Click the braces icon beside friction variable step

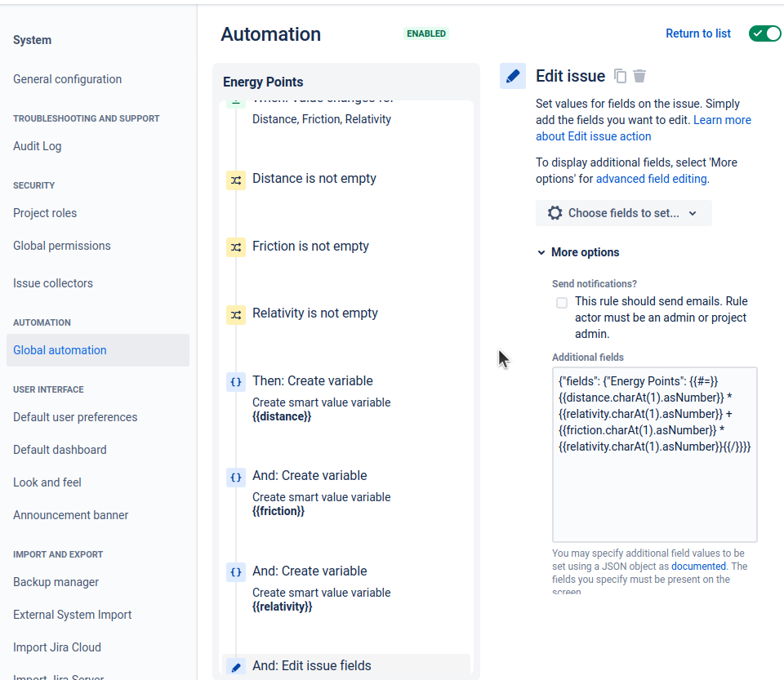click(x=236, y=477)
